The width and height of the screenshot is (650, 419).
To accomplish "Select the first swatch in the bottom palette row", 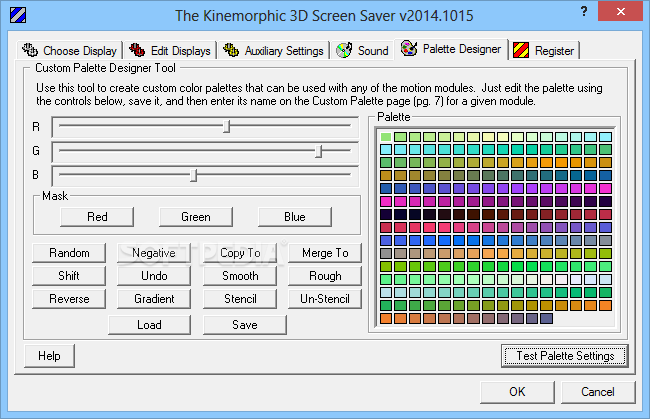I will 386,318.
